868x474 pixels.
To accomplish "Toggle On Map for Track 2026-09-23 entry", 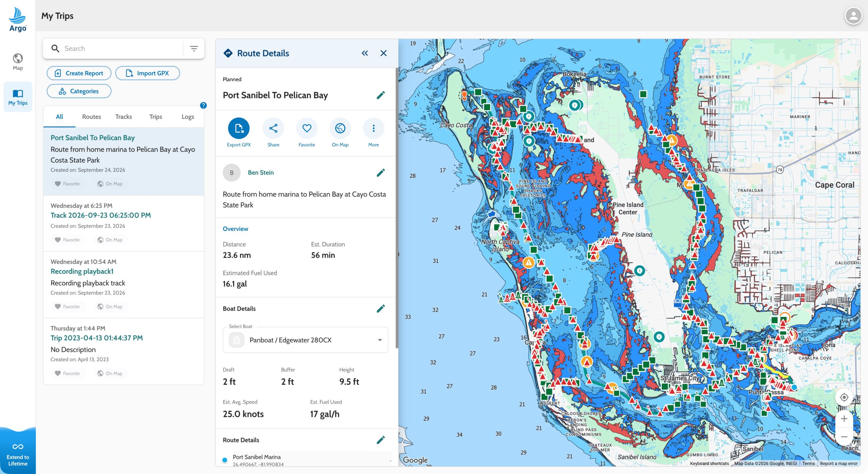I will pos(110,240).
